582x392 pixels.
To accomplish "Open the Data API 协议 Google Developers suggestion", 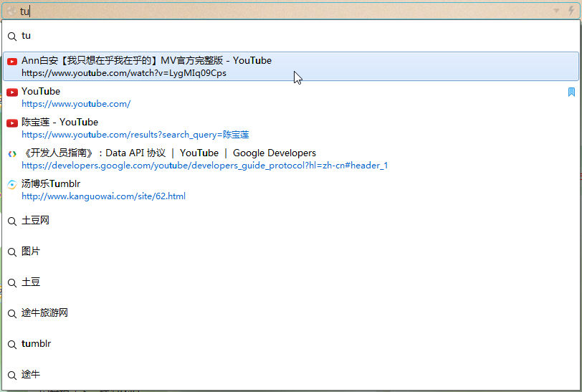I will click(x=290, y=159).
